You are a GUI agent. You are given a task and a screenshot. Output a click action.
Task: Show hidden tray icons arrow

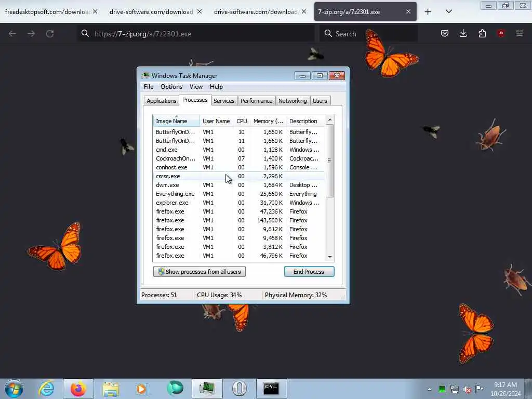[x=429, y=389]
